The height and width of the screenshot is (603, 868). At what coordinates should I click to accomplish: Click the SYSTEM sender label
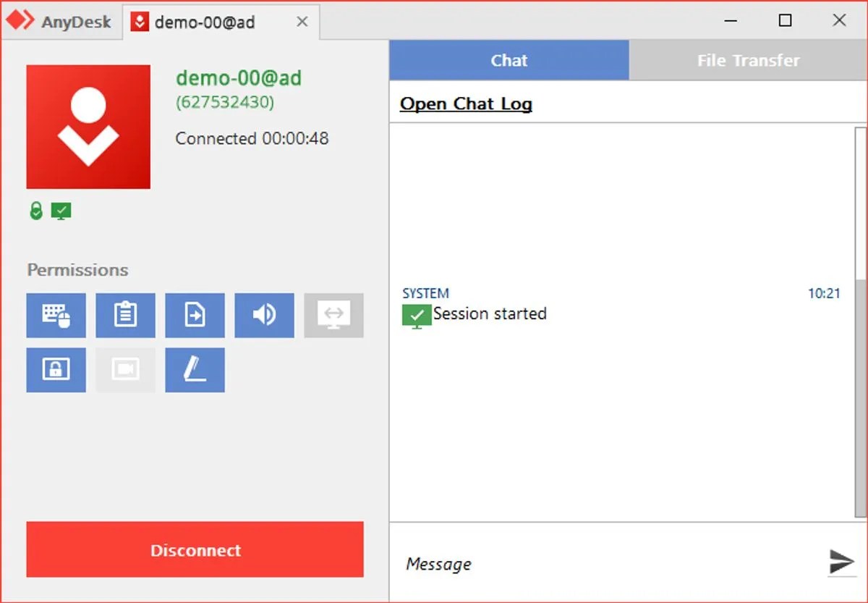pos(425,293)
